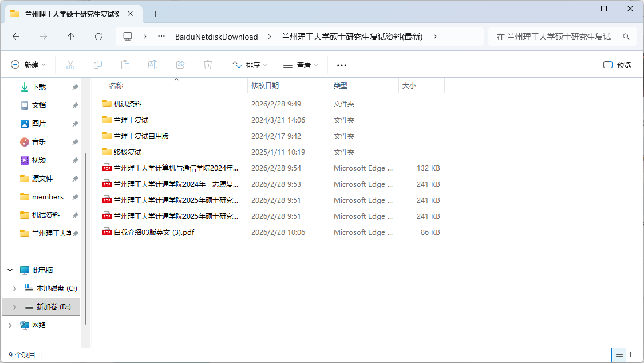Image resolution: width=644 pixels, height=363 pixels.
Task: Click the Refresh icon in the address bar
Action: pos(98,36)
